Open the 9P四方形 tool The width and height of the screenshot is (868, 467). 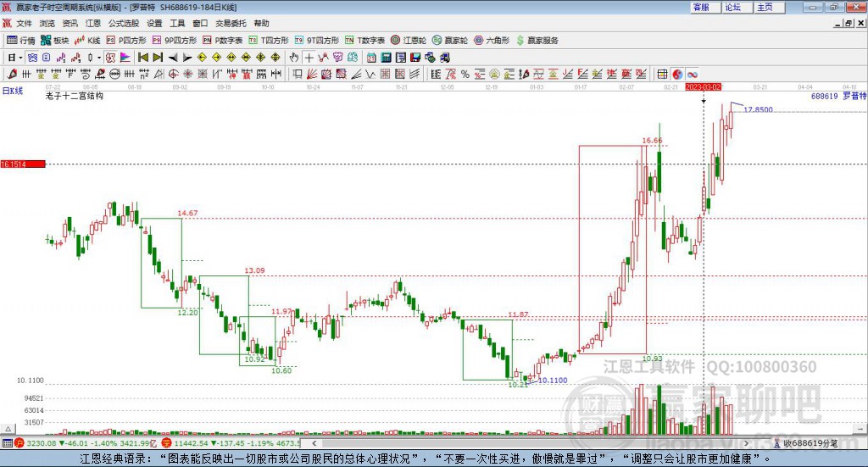tap(175, 41)
